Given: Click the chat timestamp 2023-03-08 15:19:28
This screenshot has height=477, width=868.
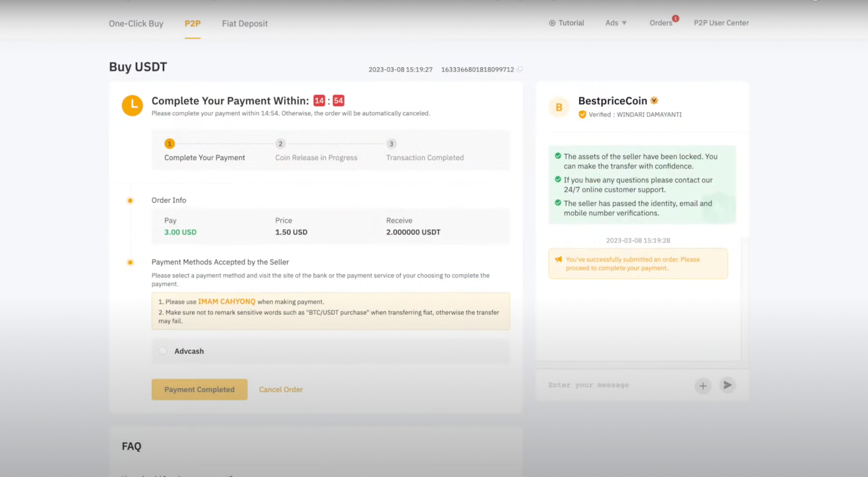Looking at the screenshot, I should pos(638,240).
